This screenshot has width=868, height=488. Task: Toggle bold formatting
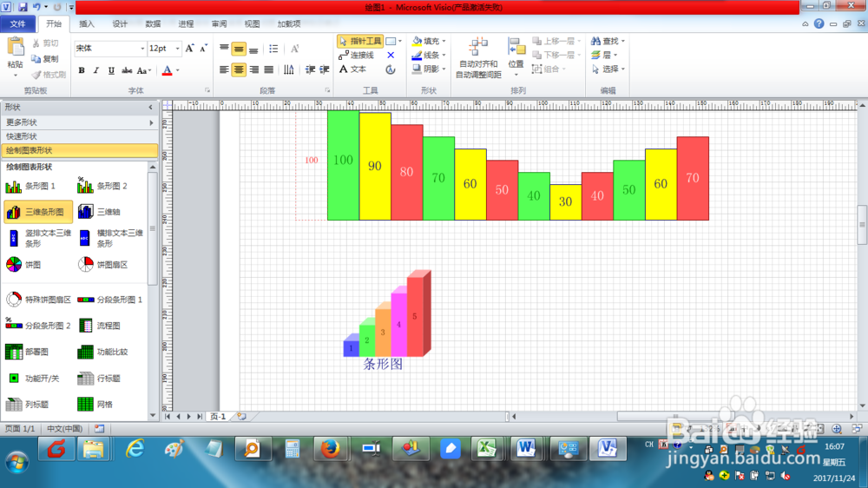[x=82, y=70]
